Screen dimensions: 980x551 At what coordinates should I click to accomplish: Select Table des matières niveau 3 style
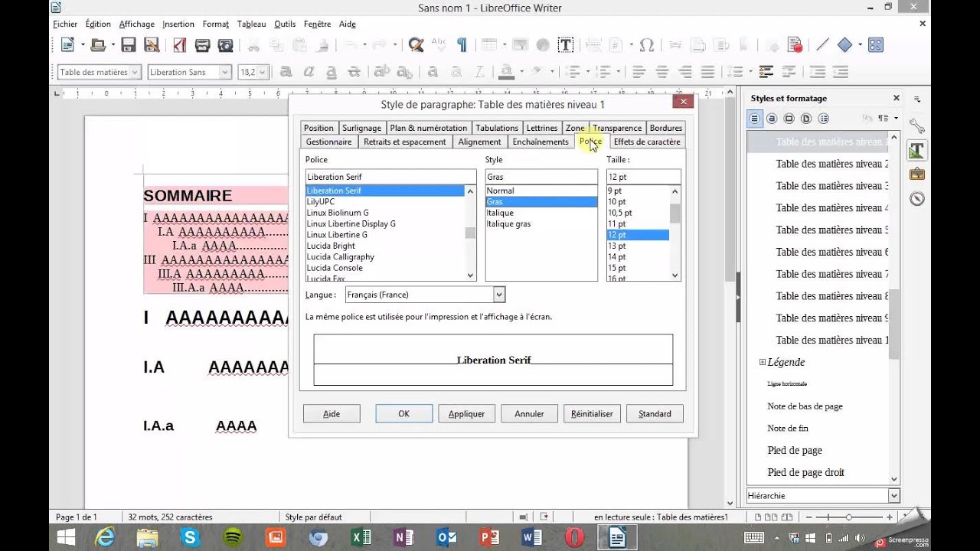click(832, 185)
